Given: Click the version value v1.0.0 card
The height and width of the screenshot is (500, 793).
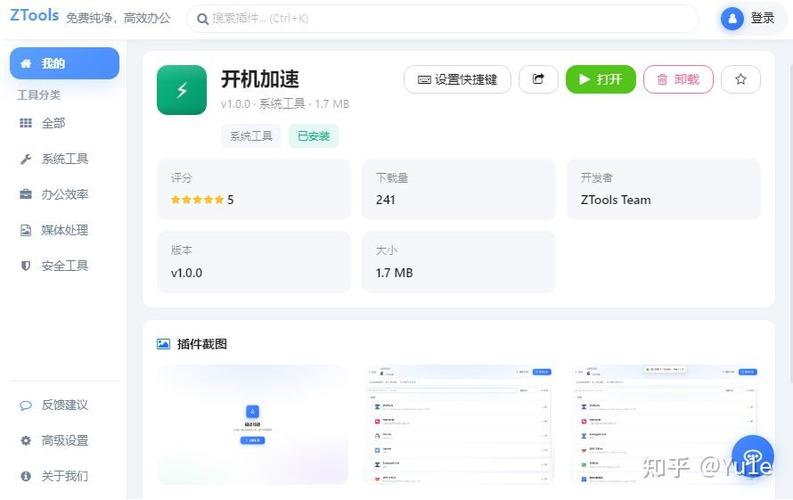Looking at the screenshot, I should [x=254, y=262].
